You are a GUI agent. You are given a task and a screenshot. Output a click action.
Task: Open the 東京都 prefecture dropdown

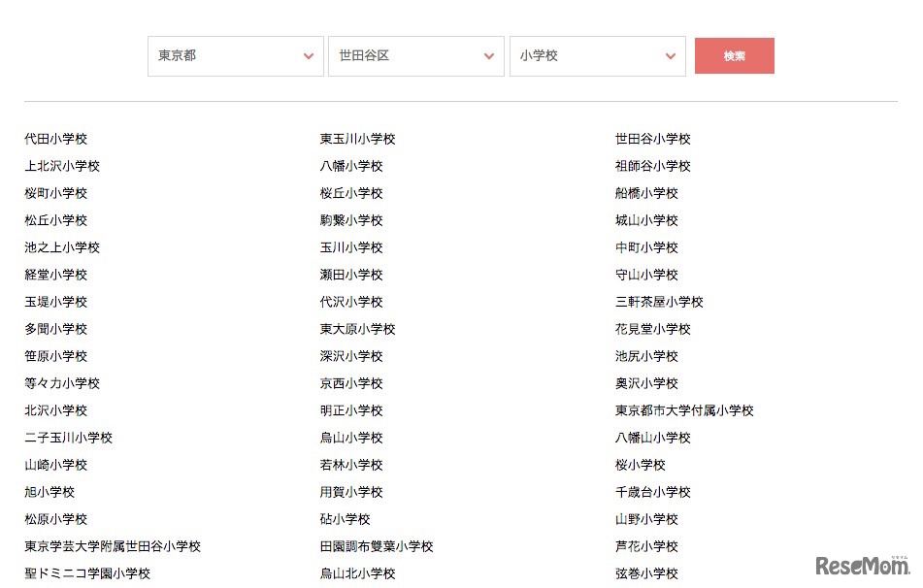pos(235,55)
